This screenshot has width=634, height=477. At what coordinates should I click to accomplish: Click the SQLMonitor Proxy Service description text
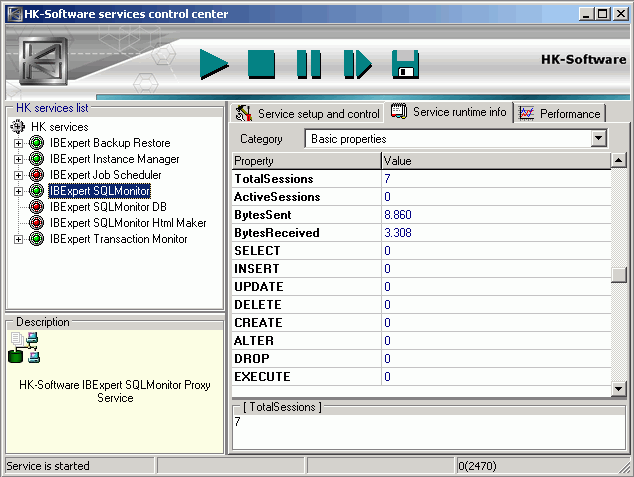coord(115,391)
